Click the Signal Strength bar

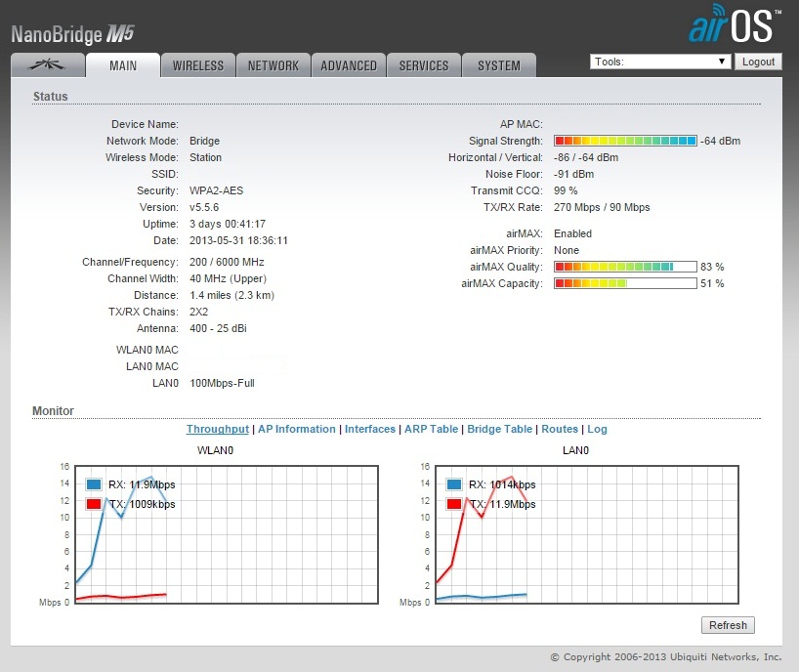(x=625, y=141)
